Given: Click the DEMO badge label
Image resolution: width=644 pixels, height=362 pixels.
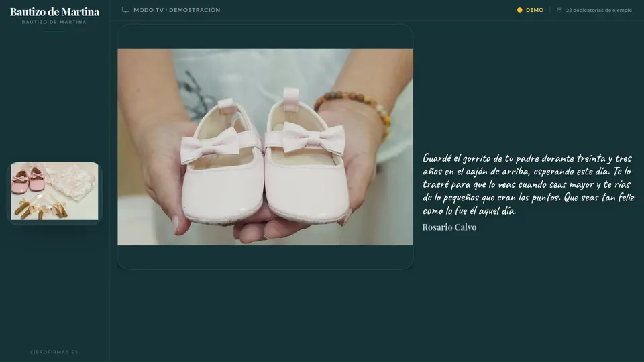Looking at the screenshot, I should point(535,10).
